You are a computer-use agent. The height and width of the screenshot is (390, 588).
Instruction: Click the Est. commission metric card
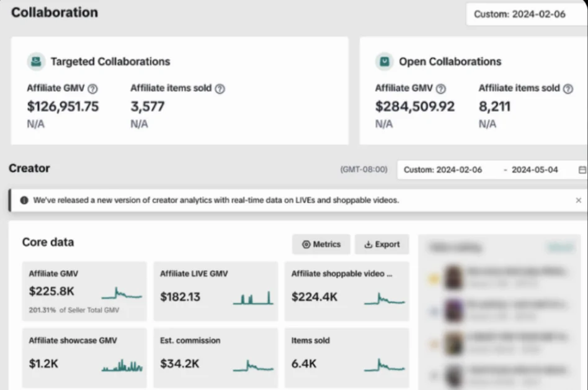click(x=215, y=357)
